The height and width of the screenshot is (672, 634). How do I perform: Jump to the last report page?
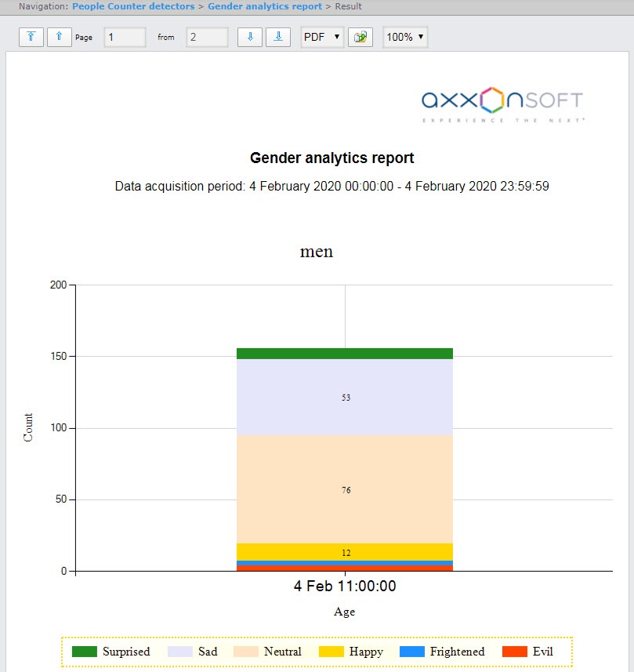click(x=278, y=37)
